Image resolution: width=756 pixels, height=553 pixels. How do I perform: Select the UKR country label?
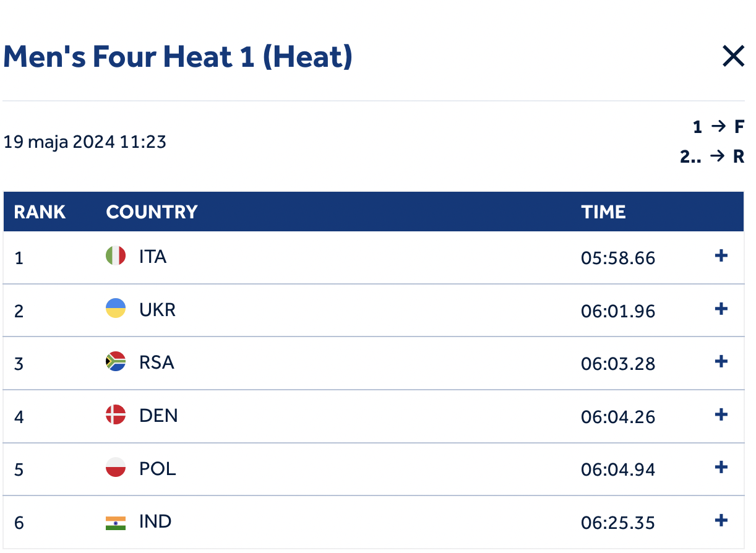coord(157,309)
